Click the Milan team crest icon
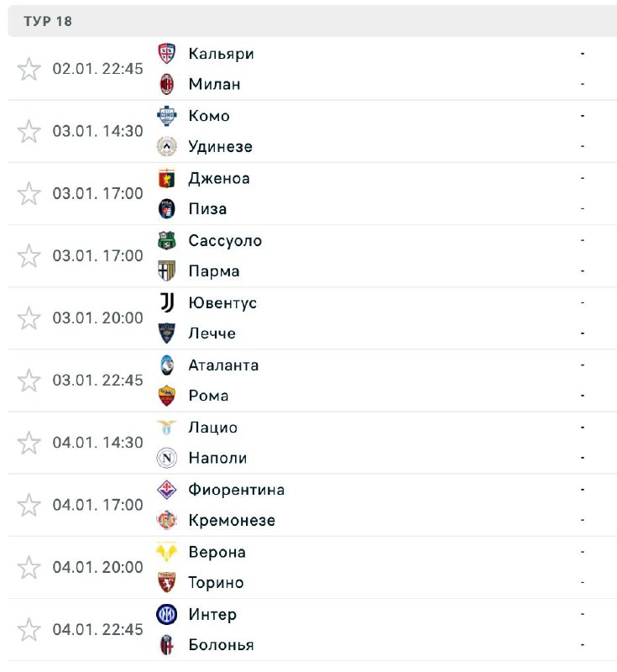Viewport: 617px width, 672px height. click(167, 84)
